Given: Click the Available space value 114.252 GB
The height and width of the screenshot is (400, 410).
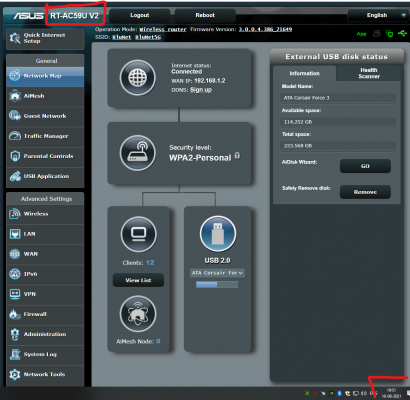Looking at the screenshot, I should point(338,122).
